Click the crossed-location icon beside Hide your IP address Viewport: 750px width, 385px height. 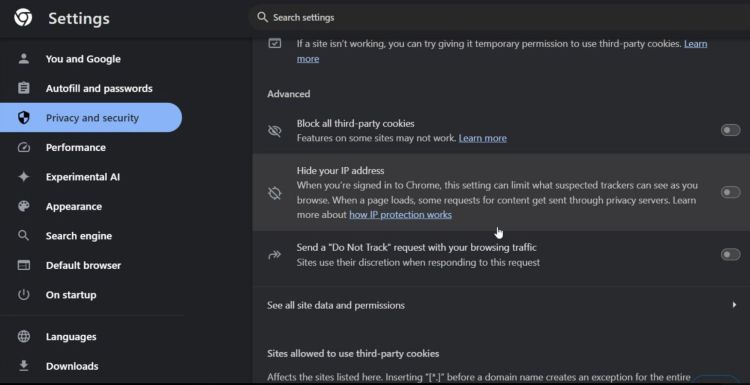pos(275,193)
